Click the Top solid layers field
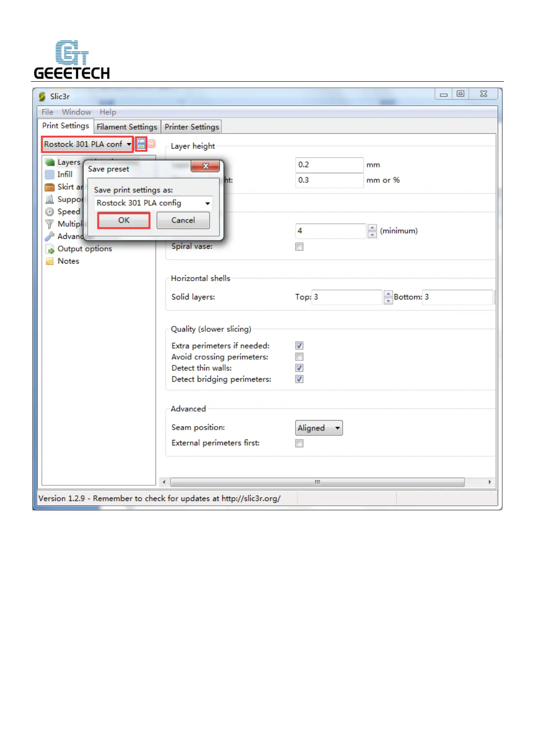This screenshot has width=535, height=756. coord(347,297)
